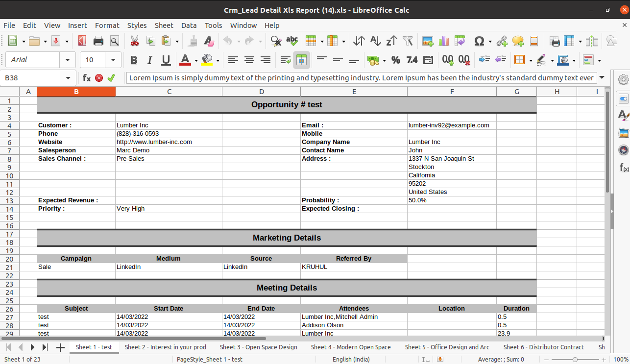The height and width of the screenshot is (364, 630).
Task: Toggle Wrap Text
Action: point(286,60)
